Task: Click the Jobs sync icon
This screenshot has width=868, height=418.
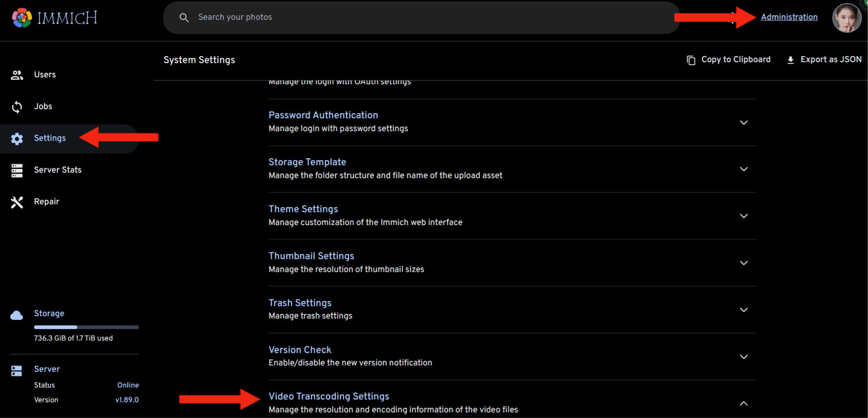Action: click(x=17, y=107)
